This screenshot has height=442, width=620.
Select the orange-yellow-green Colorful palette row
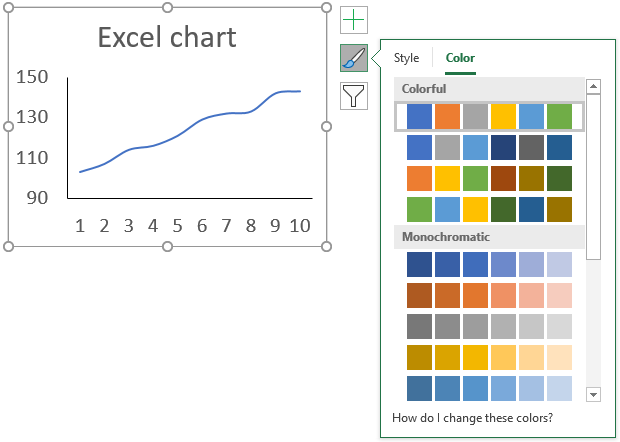pyautogui.click(x=489, y=178)
